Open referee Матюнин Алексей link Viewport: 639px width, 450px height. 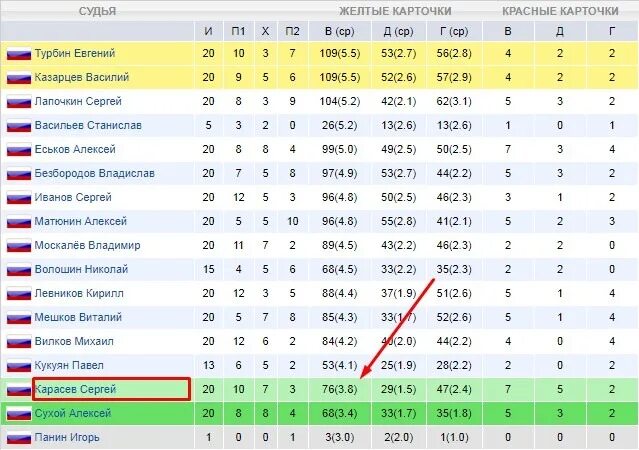[80, 221]
